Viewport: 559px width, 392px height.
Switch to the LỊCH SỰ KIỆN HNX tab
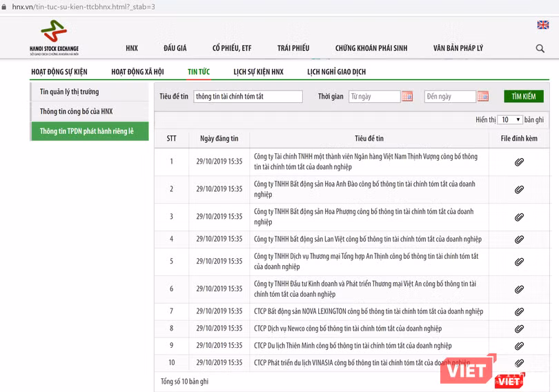tap(258, 72)
